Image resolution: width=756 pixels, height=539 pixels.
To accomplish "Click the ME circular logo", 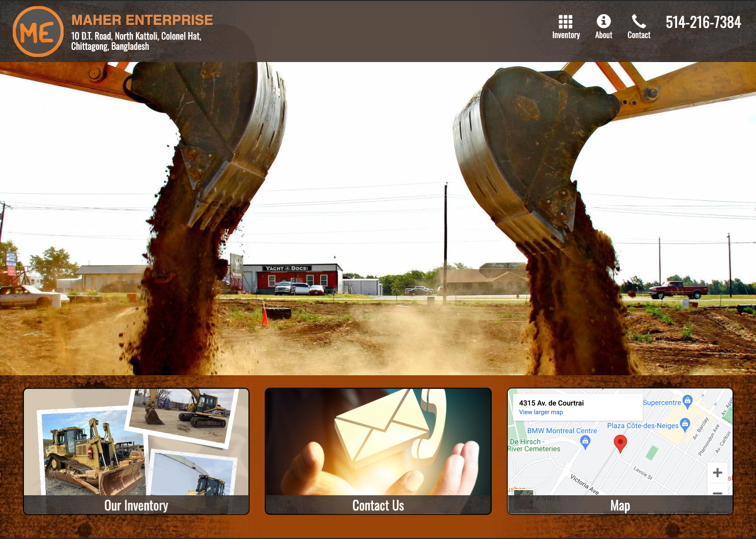I will 38,32.
